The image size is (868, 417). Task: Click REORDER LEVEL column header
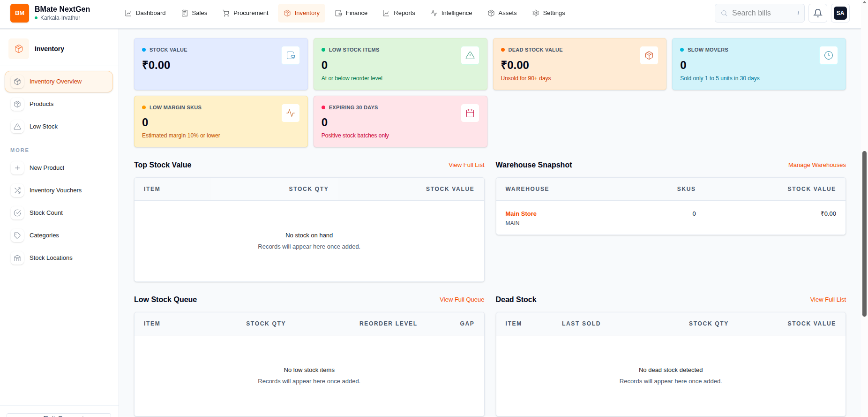point(388,324)
